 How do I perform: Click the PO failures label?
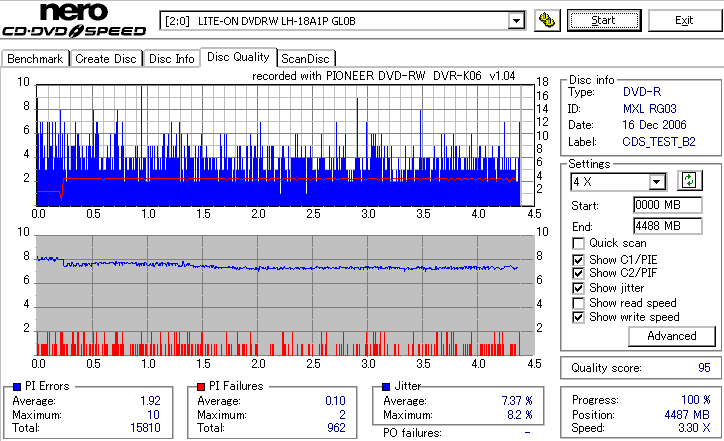pos(412,433)
